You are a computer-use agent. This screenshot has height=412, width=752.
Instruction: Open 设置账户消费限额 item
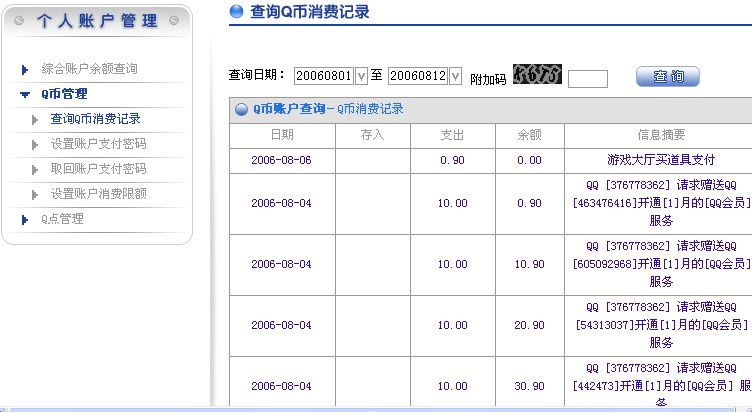[x=98, y=194]
